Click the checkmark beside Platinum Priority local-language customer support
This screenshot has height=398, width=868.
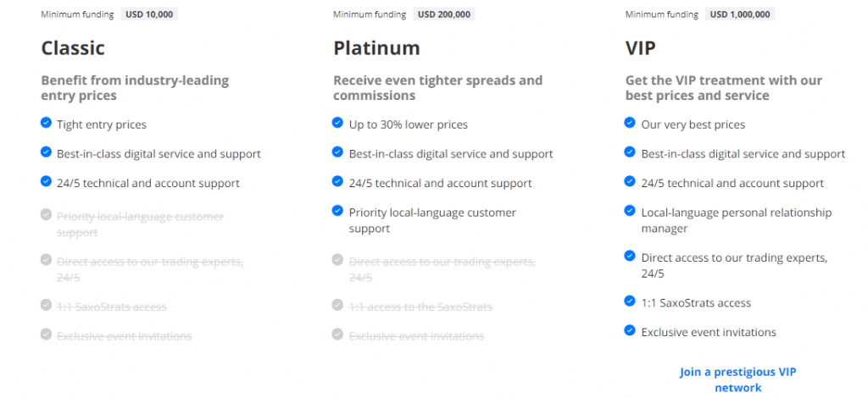point(338,211)
